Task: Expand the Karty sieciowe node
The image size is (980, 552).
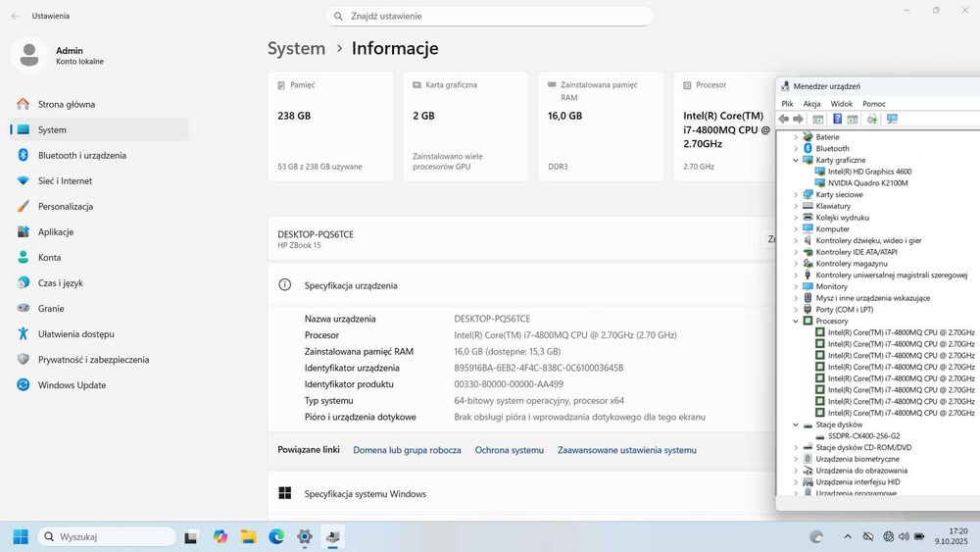Action: [x=796, y=194]
